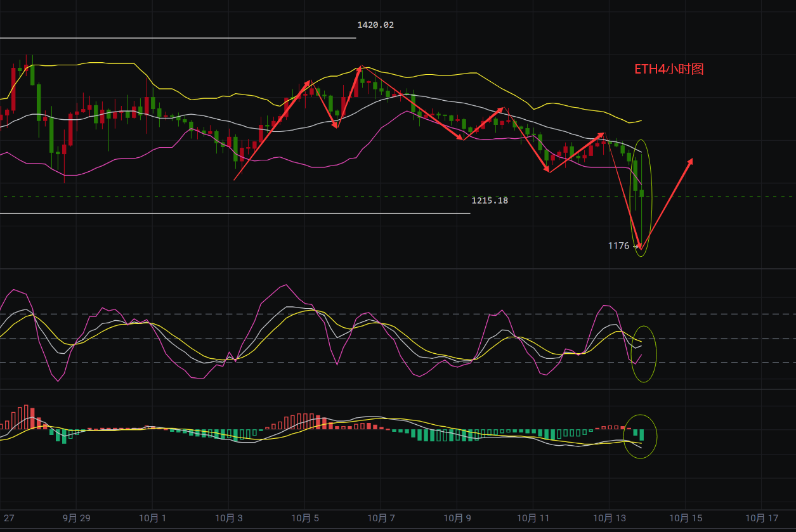Viewport: 796px width, 532px height.
Task: Click the 10月 5 date on time axis
Action: [304, 518]
